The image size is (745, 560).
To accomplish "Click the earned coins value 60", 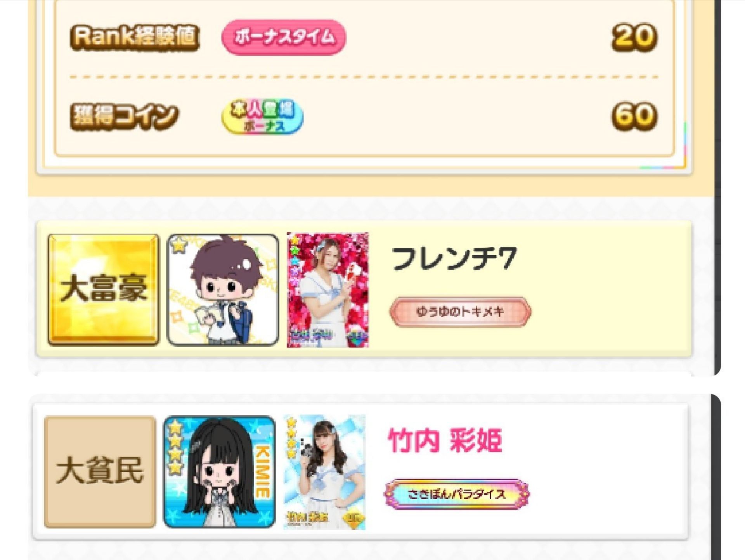I will [634, 116].
